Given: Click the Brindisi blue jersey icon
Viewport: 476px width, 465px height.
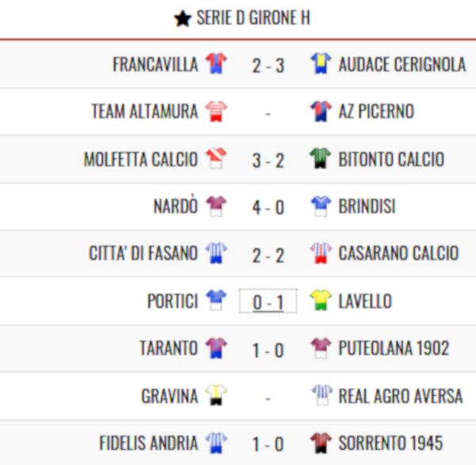Looking at the screenshot, I should tap(321, 206).
